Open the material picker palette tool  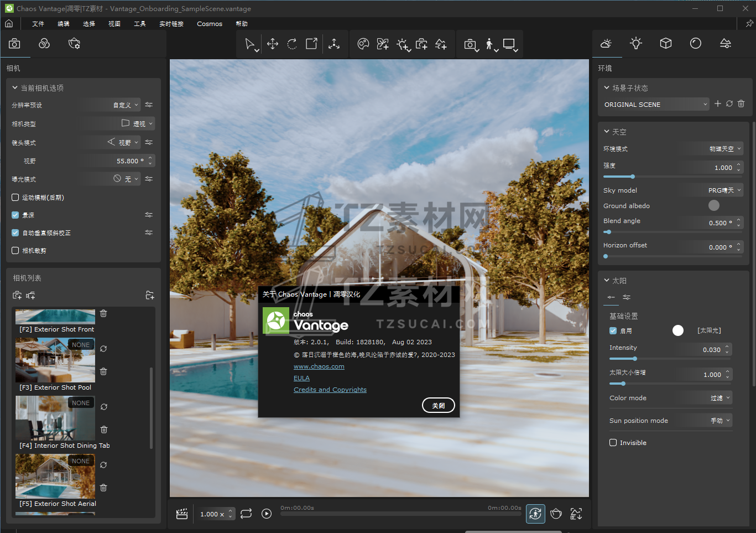point(363,44)
